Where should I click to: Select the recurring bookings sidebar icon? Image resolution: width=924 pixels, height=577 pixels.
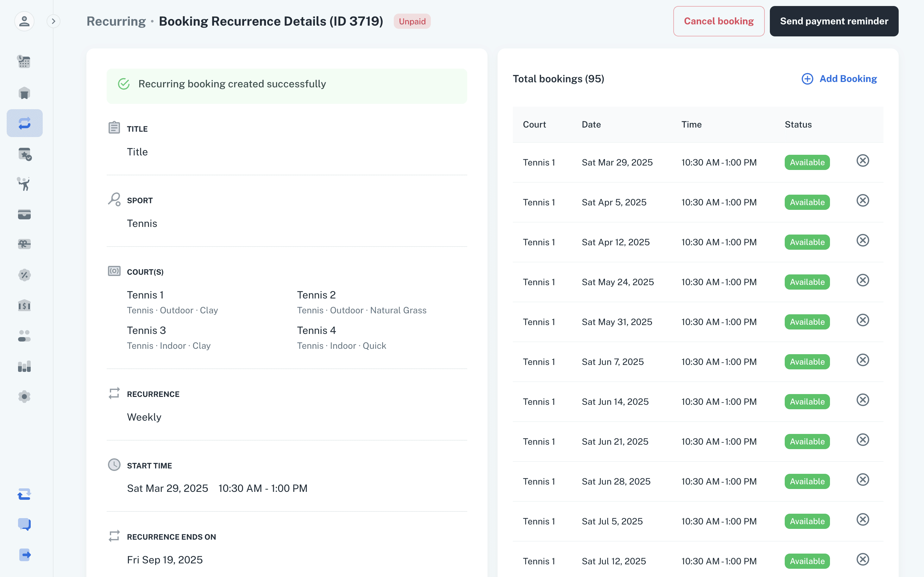point(24,123)
